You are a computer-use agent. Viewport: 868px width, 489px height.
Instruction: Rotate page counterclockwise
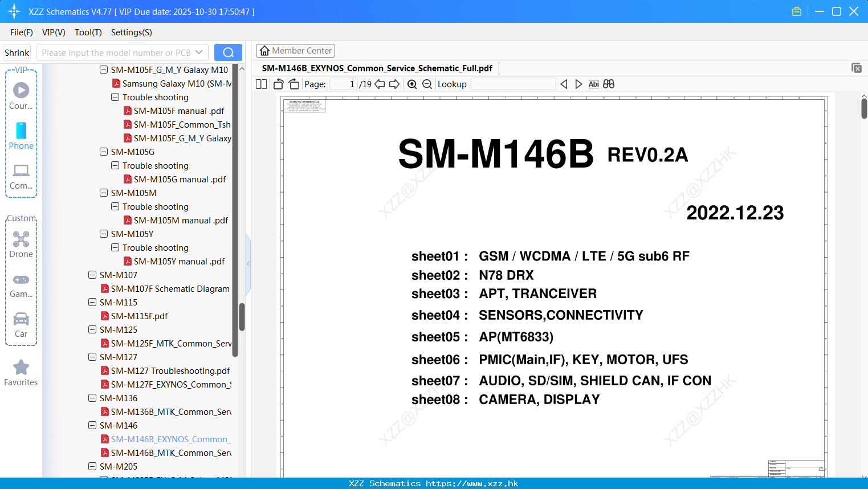tap(278, 84)
